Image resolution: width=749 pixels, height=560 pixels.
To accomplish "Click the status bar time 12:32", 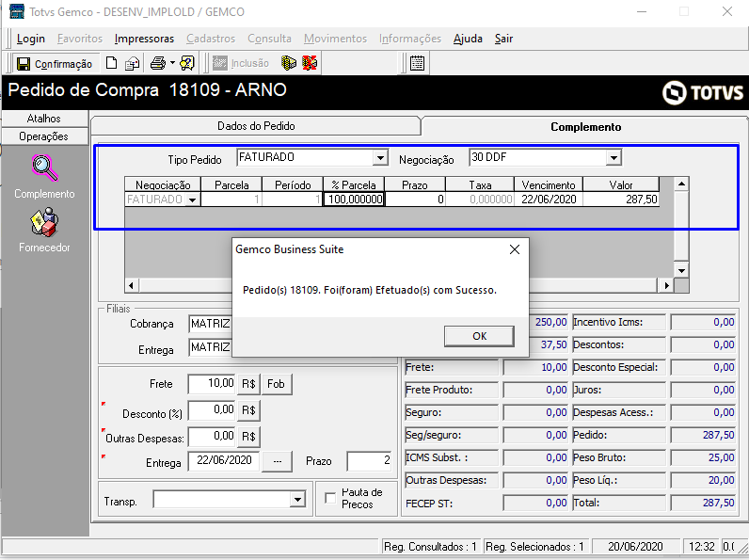I will tap(701, 547).
